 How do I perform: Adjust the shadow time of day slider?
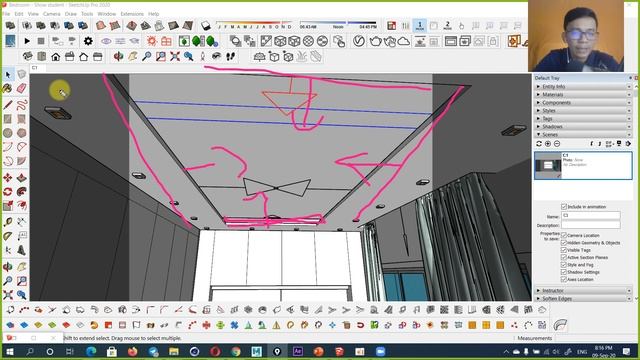[338, 24]
